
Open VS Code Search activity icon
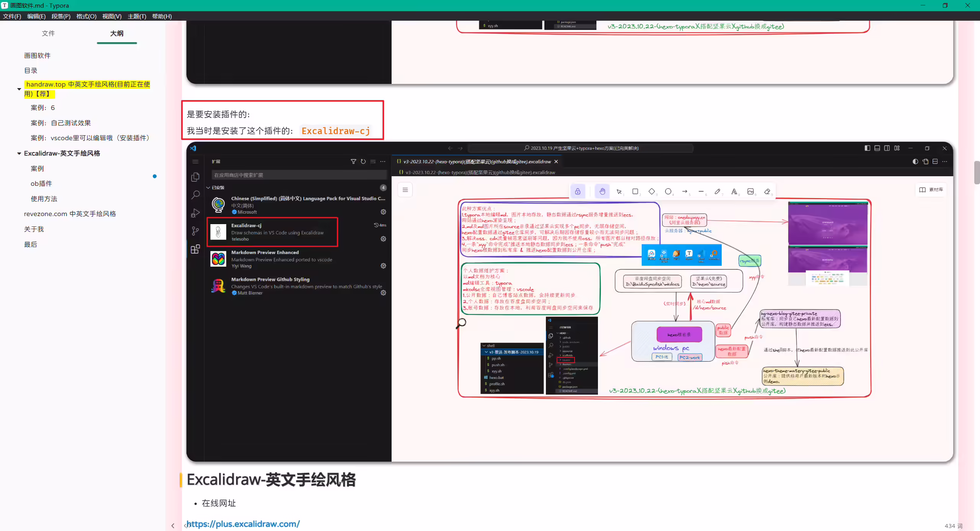(195, 195)
